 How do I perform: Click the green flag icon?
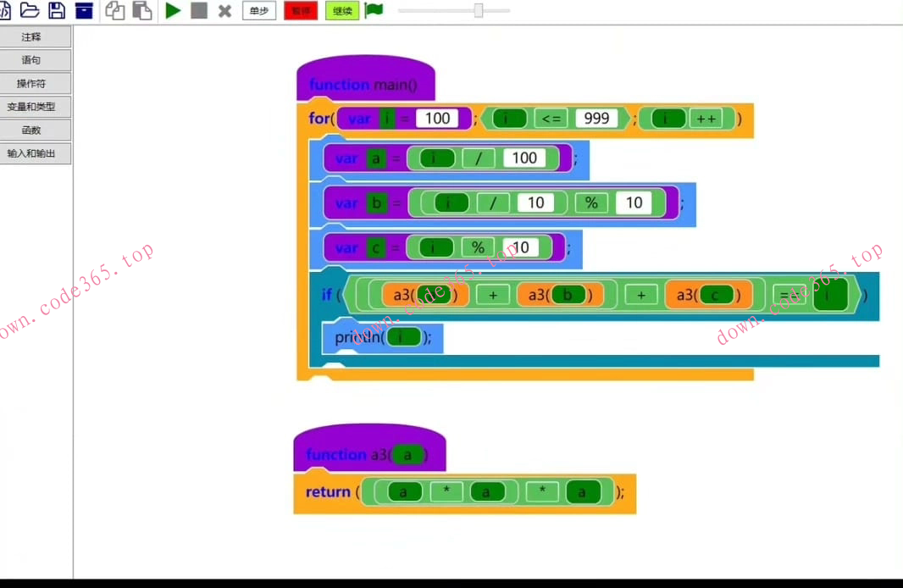point(374,10)
